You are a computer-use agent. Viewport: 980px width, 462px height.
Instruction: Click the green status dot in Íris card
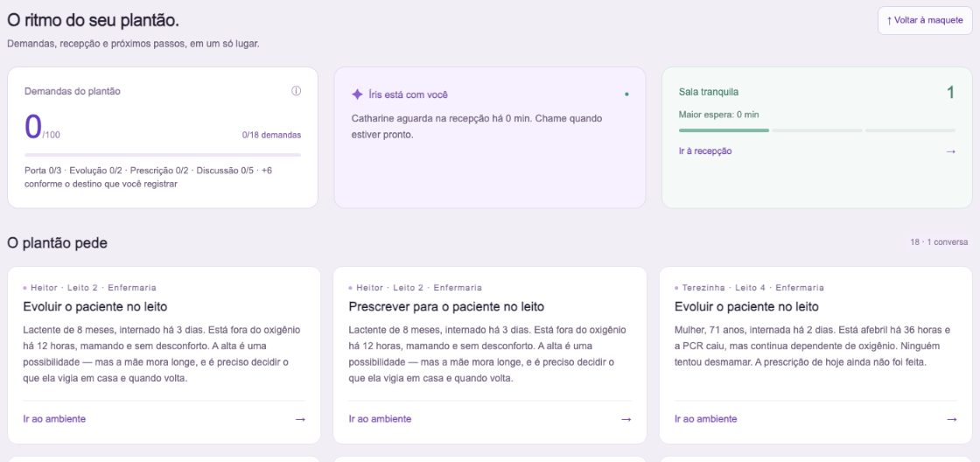[626, 94]
